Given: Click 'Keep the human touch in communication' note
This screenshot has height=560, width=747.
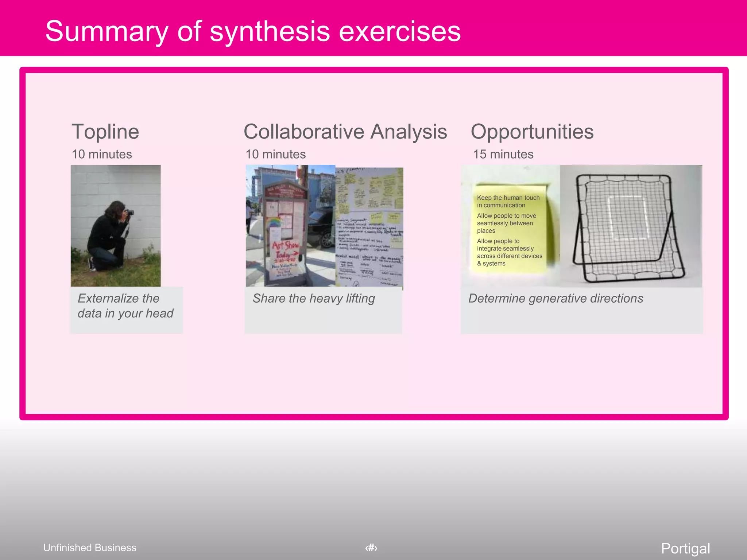Looking at the screenshot, I should [x=508, y=201].
